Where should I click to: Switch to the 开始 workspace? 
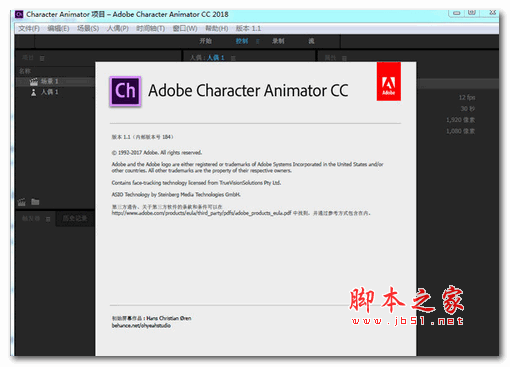tap(205, 41)
